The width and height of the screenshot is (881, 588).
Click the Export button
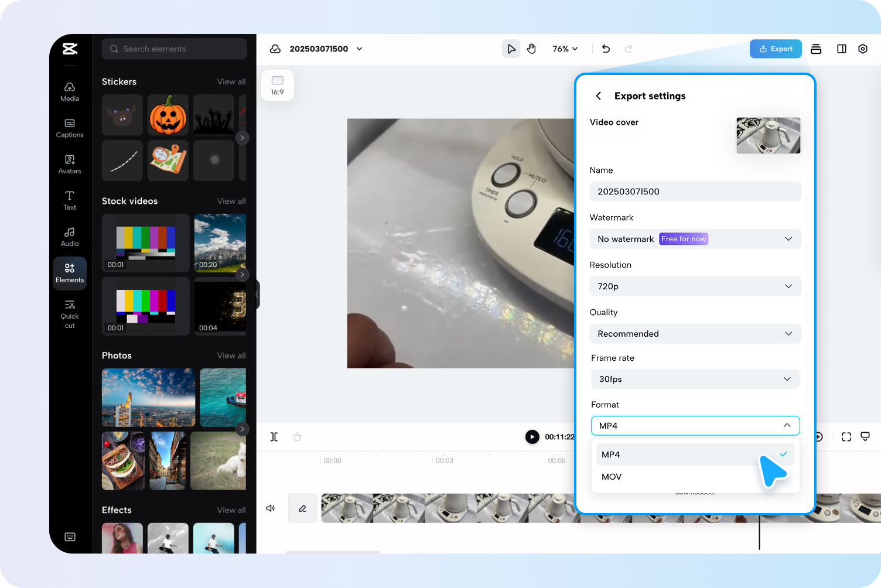coord(776,49)
